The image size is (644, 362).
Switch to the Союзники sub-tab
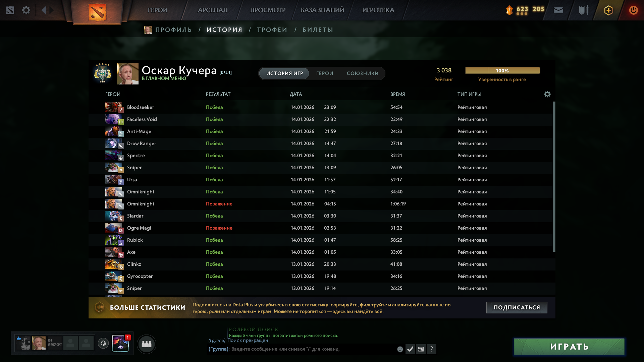tap(363, 73)
